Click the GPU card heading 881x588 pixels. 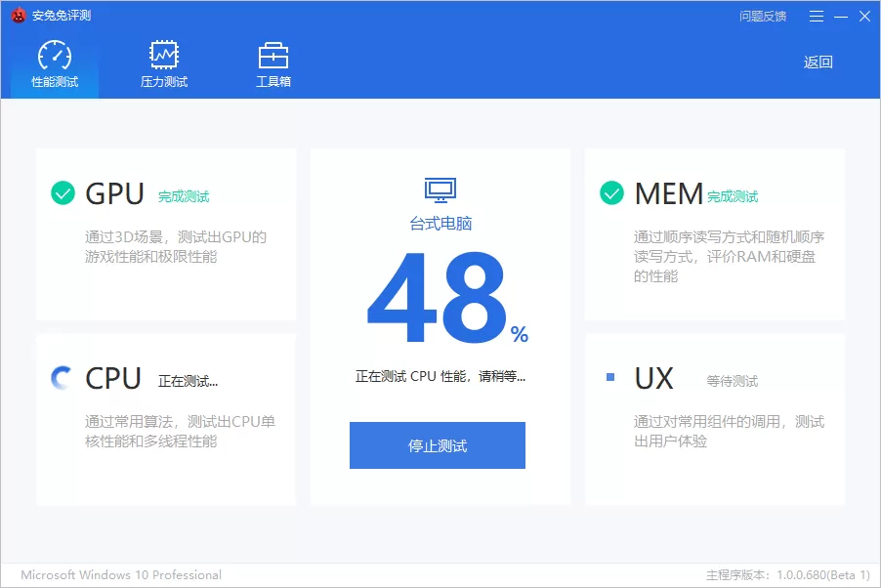[x=115, y=193]
